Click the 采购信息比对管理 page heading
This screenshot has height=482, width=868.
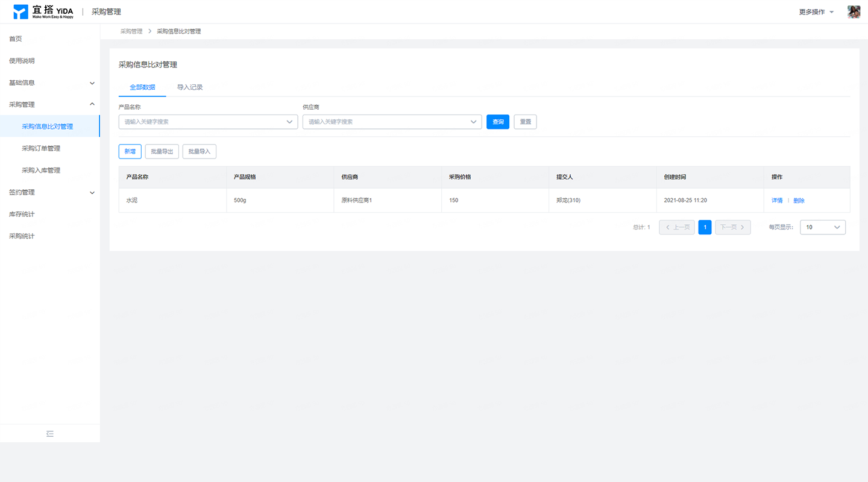click(148, 64)
